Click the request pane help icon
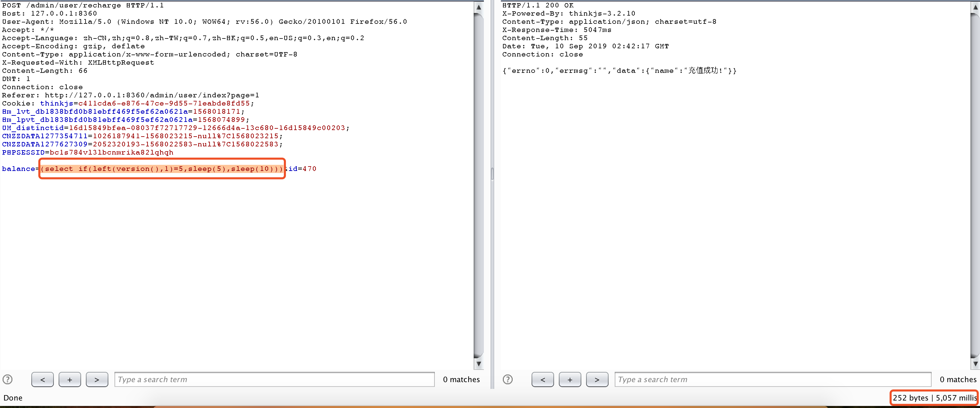The width and height of the screenshot is (980, 408). pyautogui.click(x=7, y=379)
